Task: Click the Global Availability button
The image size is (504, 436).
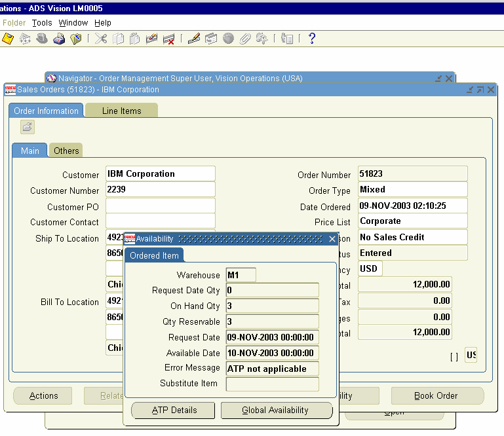Action: 277,410
